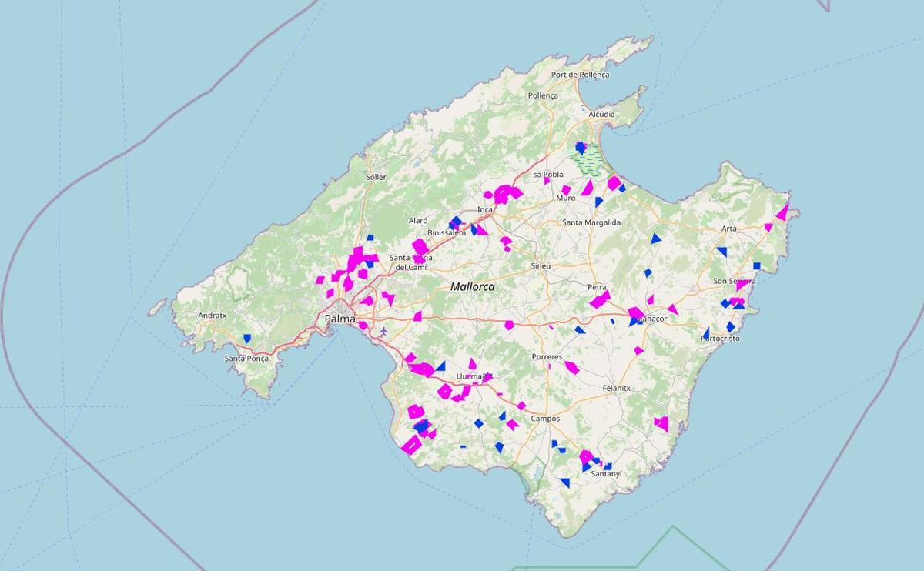This screenshot has width=924, height=571.
Task: Select the blue square northeast of Son Servera
Action: (x=757, y=266)
